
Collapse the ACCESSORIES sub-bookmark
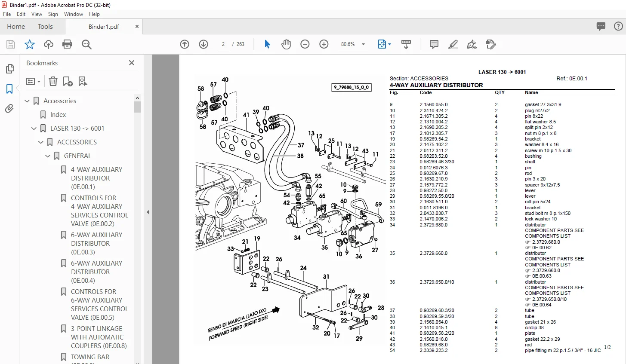[41, 142]
